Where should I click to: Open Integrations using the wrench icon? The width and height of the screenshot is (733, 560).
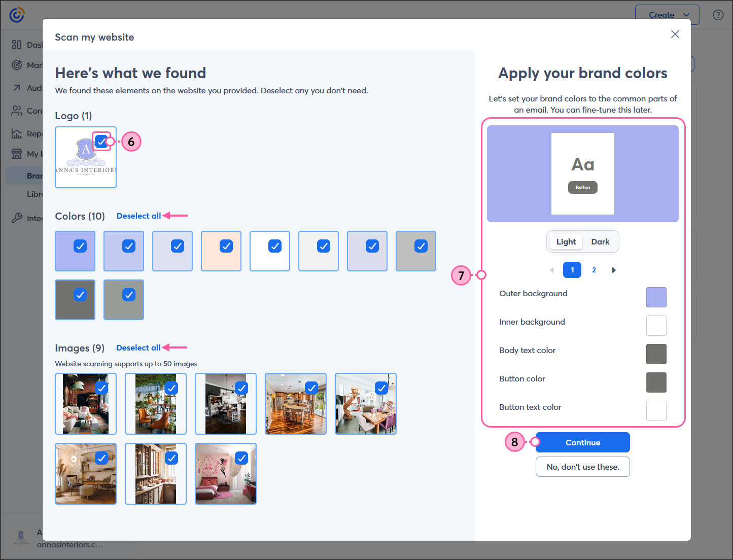16,218
